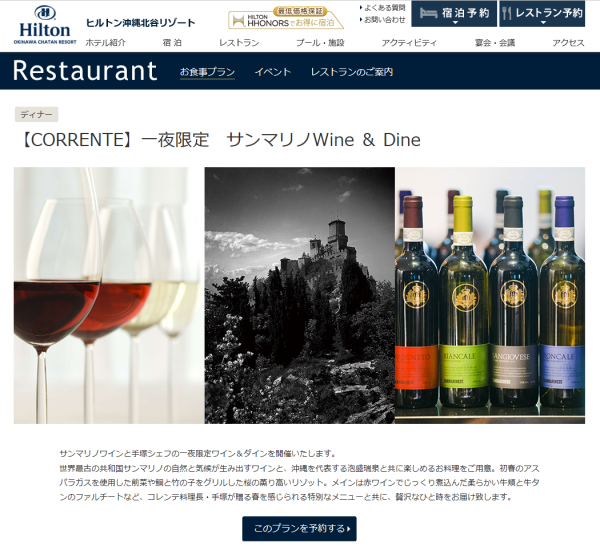Image resolution: width=600 pixels, height=546 pixels.
Task: Click the ディナー category tag
Action: 36,114
